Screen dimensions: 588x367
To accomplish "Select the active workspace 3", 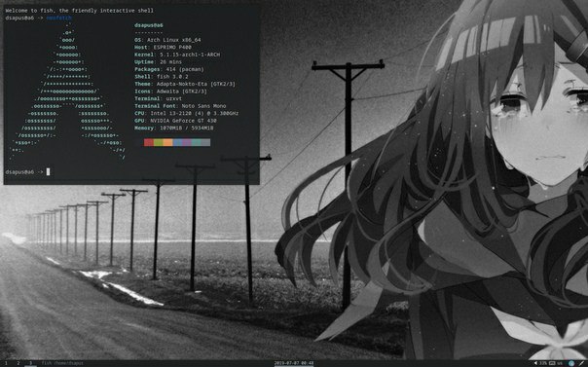I will (x=30, y=363).
